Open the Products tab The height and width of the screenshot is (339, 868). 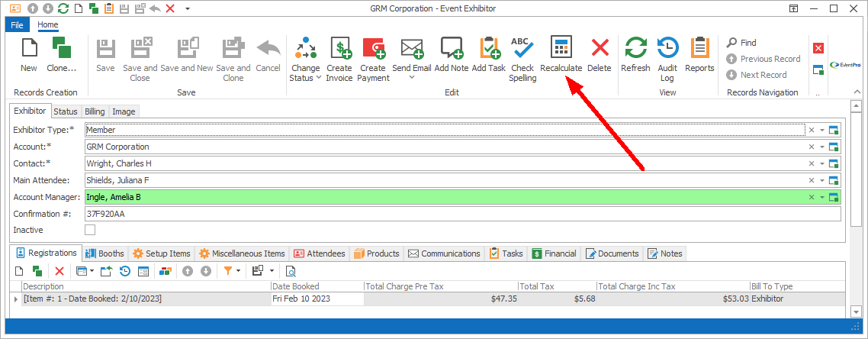click(x=377, y=253)
